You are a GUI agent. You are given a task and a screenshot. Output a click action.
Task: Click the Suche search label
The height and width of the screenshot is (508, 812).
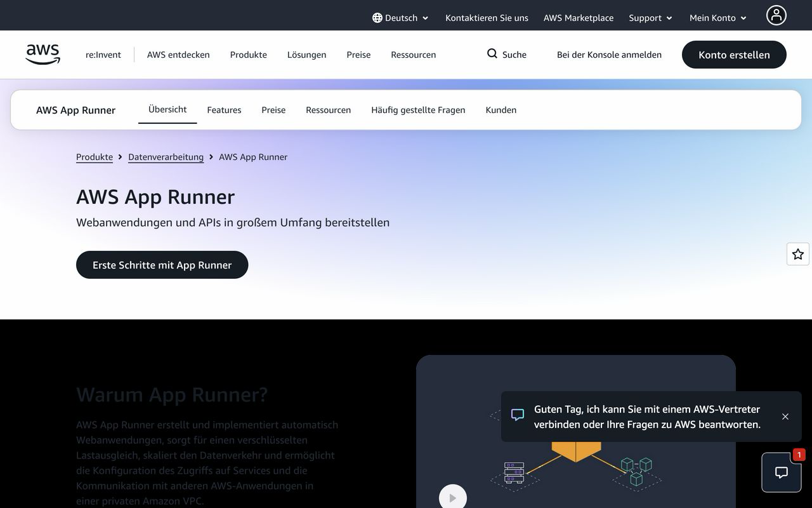[x=514, y=55]
